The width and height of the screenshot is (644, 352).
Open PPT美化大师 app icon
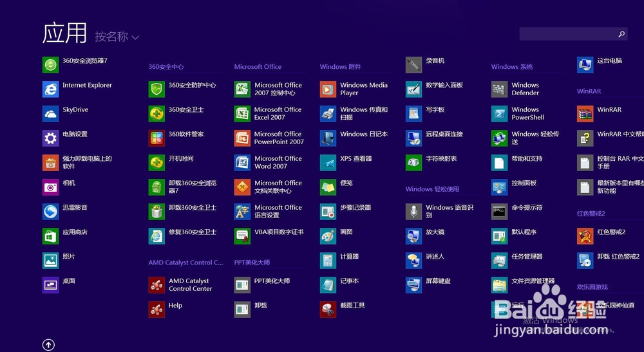[x=242, y=284]
